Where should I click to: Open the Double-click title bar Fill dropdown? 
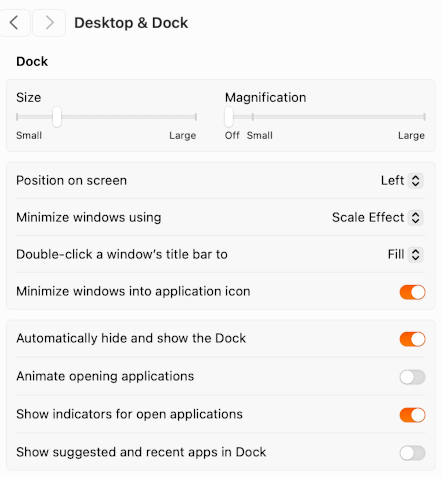(x=405, y=255)
